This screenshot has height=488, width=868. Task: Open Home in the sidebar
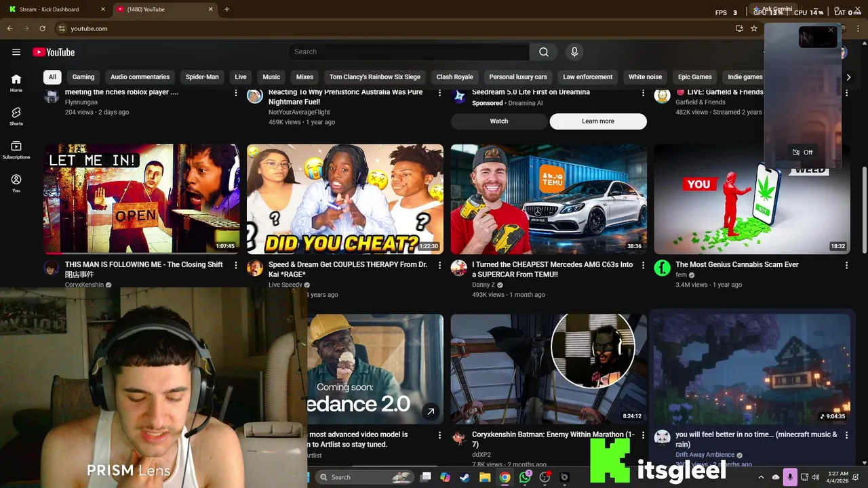coord(16,83)
